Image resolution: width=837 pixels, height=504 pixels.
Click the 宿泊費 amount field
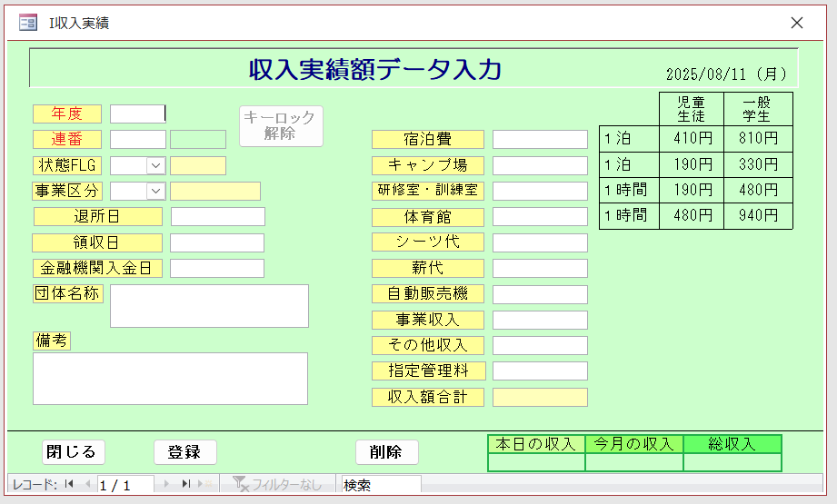coord(540,139)
